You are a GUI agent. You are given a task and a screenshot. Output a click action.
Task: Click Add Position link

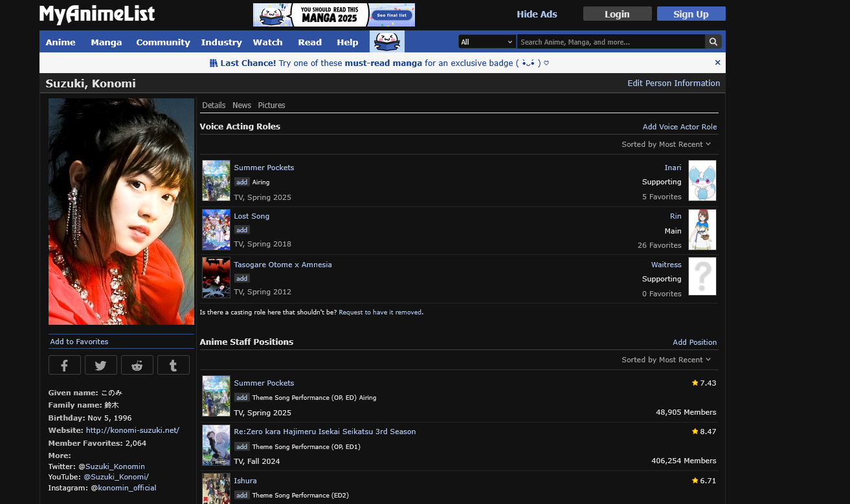point(695,342)
